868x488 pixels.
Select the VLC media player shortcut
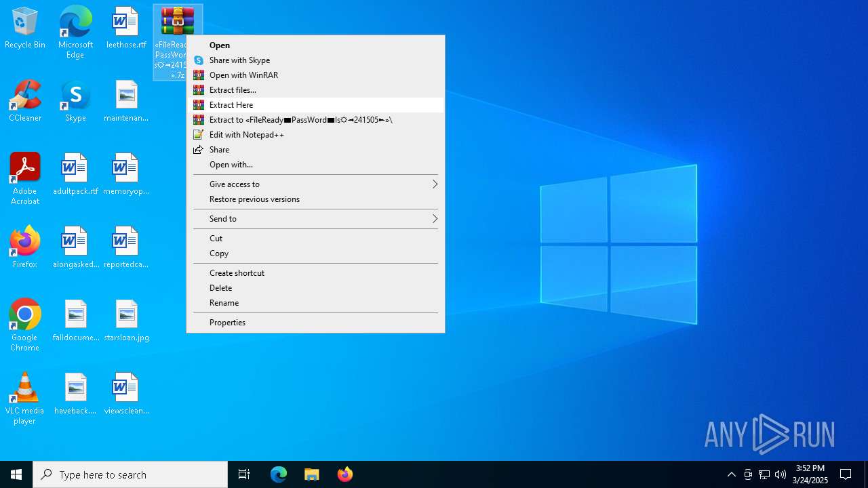coord(25,399)
